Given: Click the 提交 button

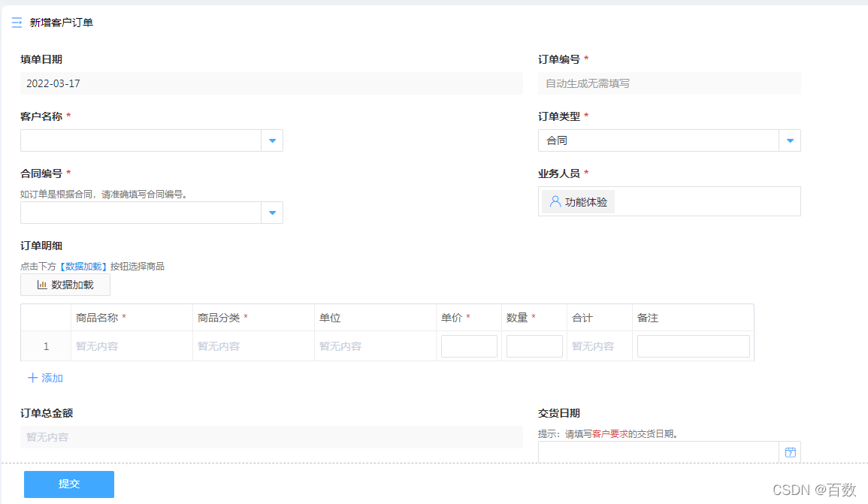Looking at the screenshot, I should (x=69, y=484).
